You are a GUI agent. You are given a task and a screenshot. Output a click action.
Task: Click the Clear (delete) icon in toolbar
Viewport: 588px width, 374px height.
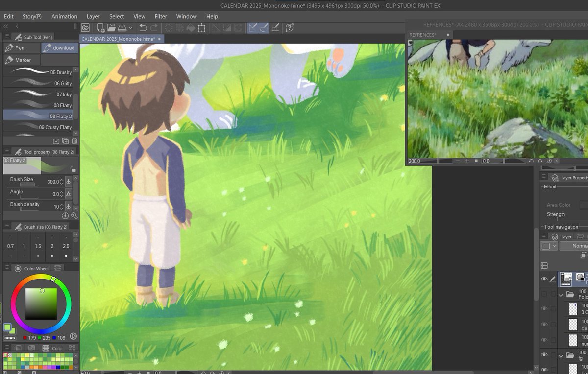point(169,28)
